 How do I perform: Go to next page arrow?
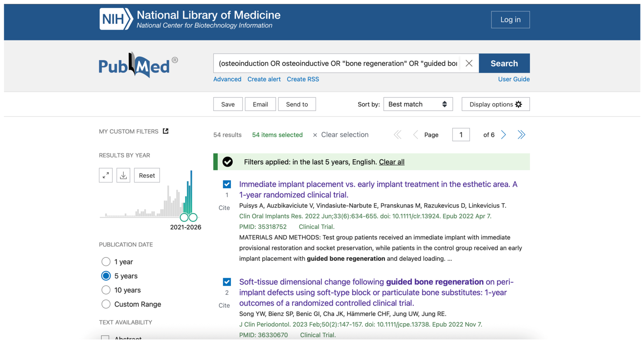coord(503,135)
